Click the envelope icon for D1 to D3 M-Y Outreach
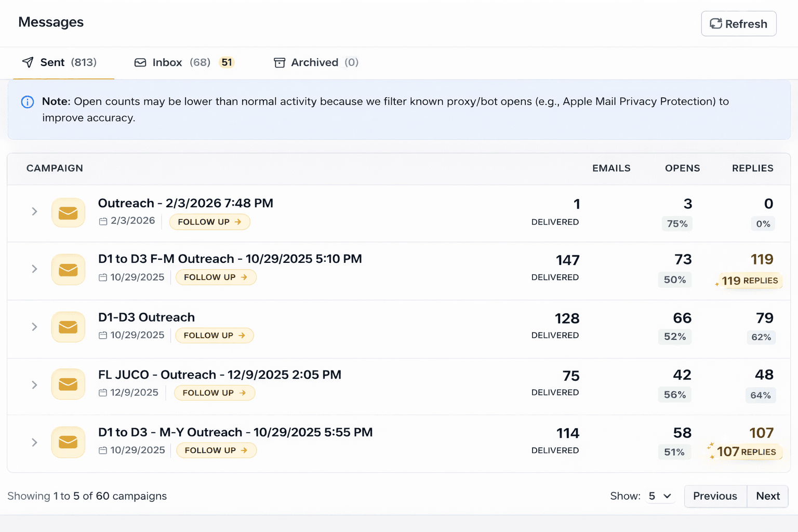The width and height of the screenshot is (798, 532). click(x=68, y=442)
